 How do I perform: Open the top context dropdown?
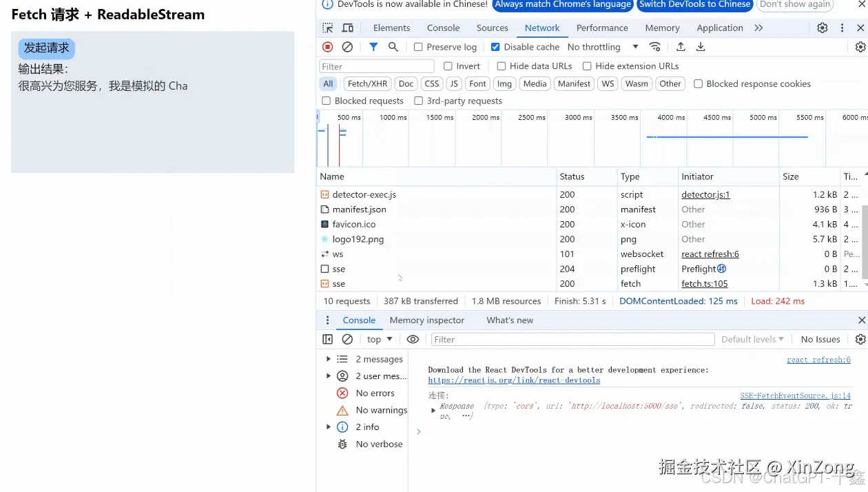[380, 339]
